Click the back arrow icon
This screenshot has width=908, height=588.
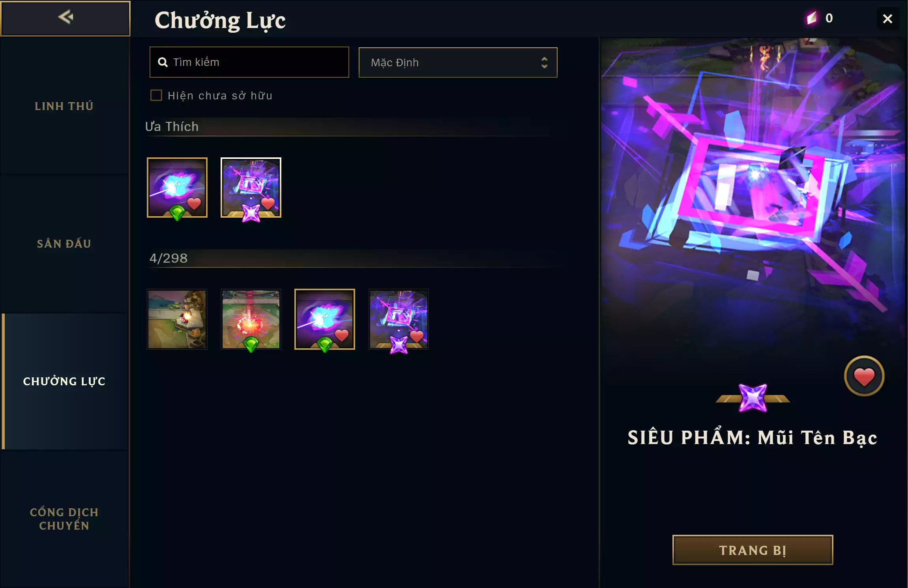[66, 17]
